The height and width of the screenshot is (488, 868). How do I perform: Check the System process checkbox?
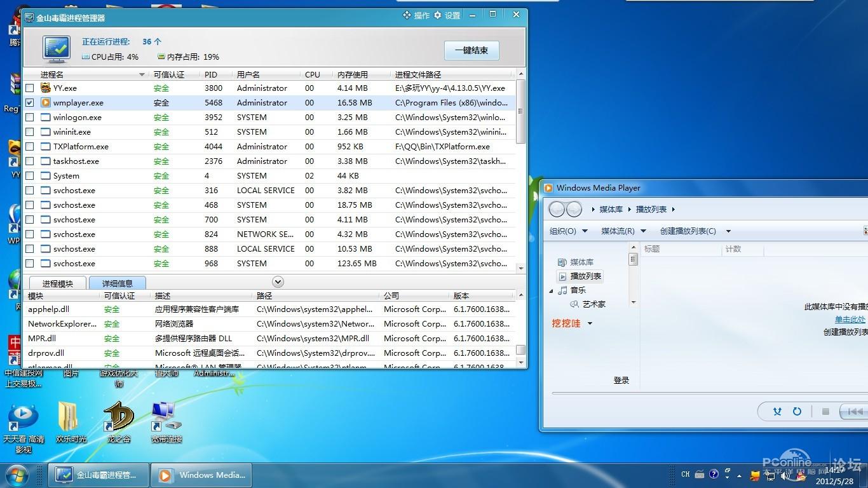tap(30, 176)
